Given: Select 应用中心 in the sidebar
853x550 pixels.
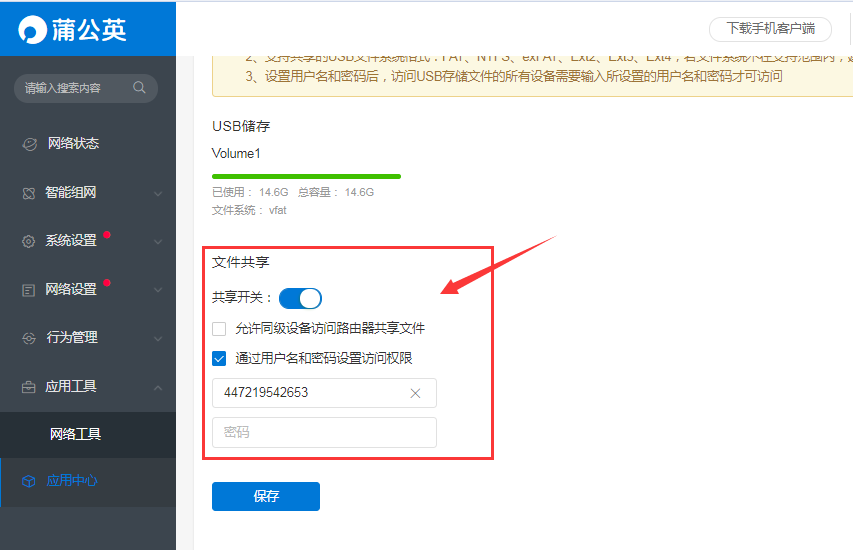Looking at the screenshot, I should pyautogui.click(x=88, y=481).
